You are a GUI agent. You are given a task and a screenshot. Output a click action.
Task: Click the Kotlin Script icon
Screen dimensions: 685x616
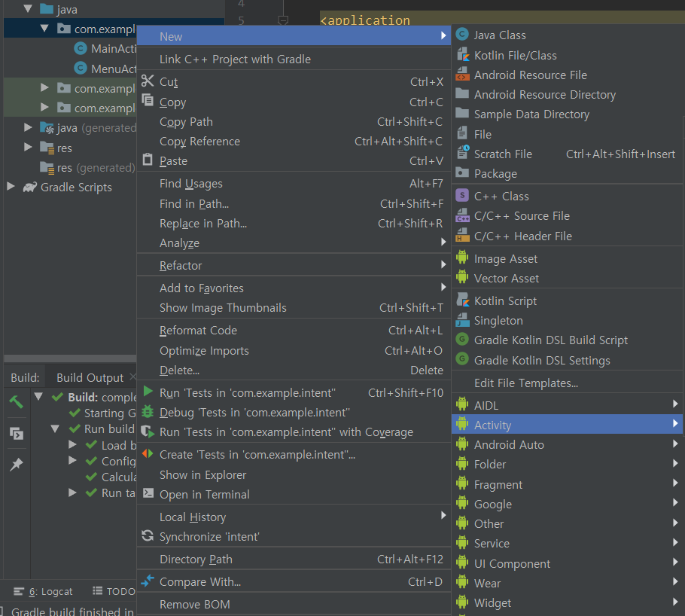point(462,300)
